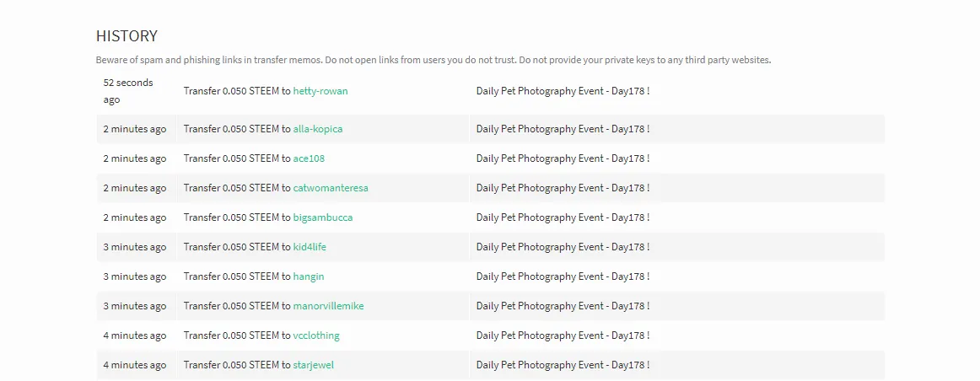Click the timestamp on the vcclothing transfer row

135,335
